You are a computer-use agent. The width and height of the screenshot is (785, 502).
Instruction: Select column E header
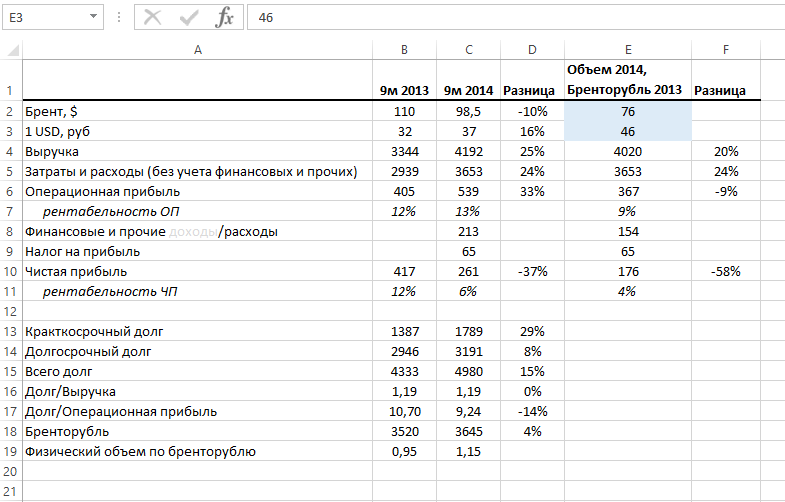coord(628,50)
